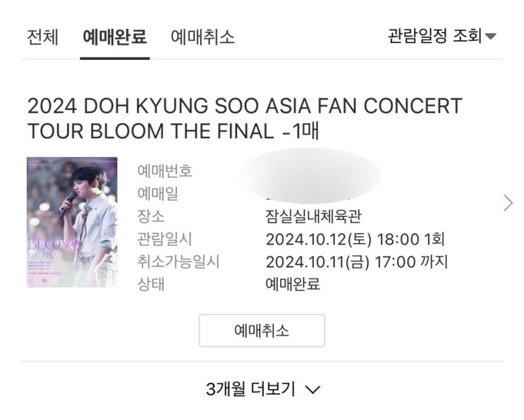Screen dimensions: 524x420
Task: Click the 예매완료 status value in ticket details
Action: (x=293, y=284)
